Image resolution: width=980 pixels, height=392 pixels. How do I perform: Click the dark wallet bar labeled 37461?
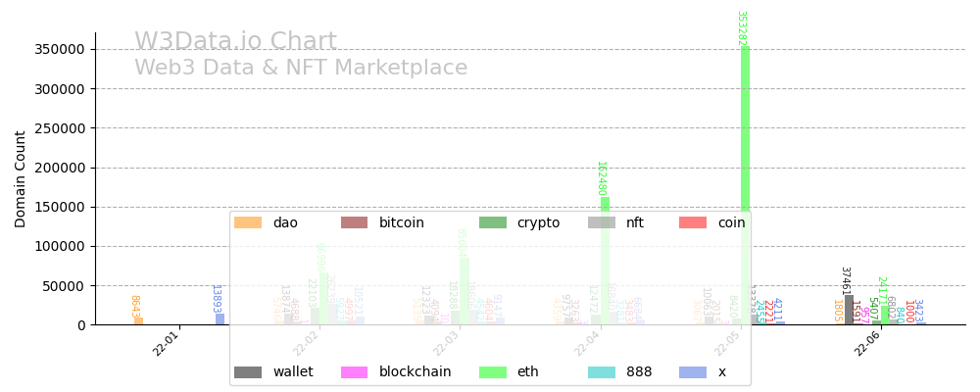tap(849, 310)
